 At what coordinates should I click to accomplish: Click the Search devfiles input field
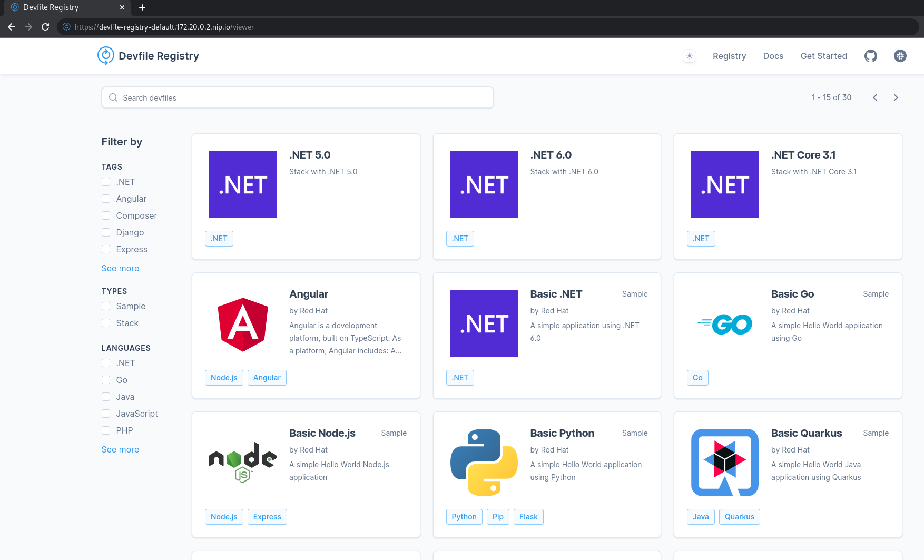point(297,97)
